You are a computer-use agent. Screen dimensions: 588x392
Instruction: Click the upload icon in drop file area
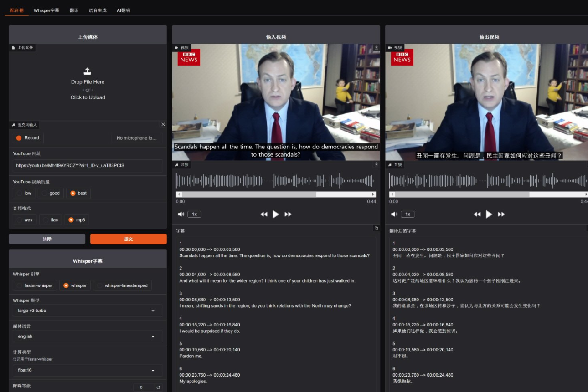[88, 71]
